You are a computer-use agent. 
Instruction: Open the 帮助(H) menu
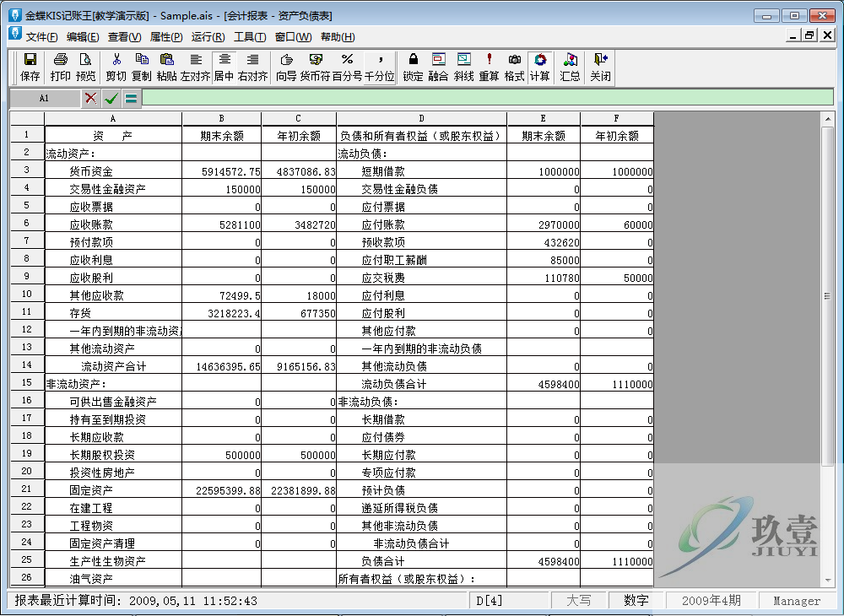(x=338, y=37)
